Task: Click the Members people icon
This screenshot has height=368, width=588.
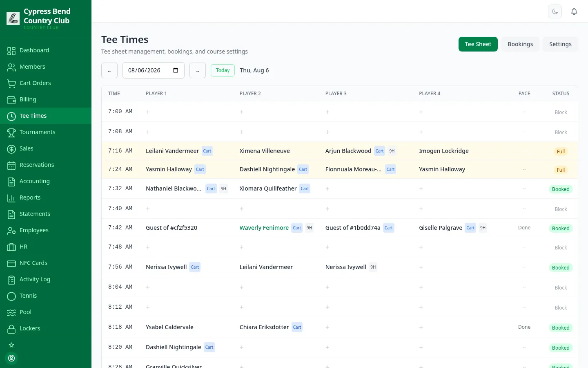Action: [x=11, y=67]
